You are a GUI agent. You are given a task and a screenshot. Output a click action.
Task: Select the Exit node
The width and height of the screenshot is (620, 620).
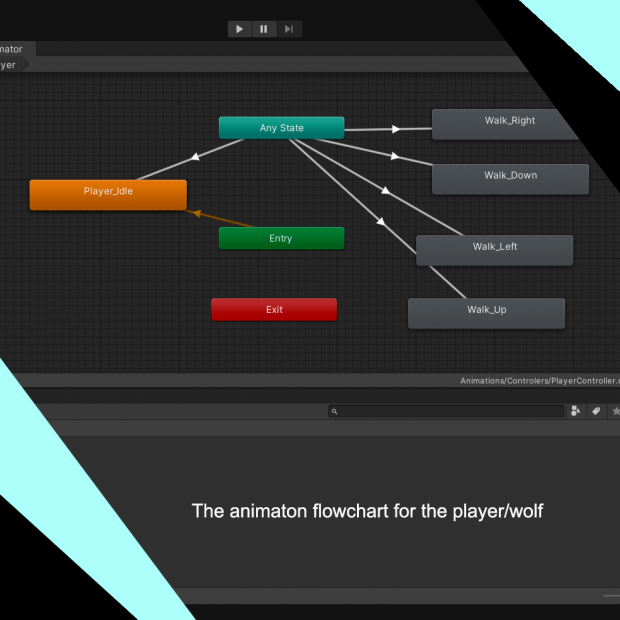pyautogui.click(x=274, y=309)
